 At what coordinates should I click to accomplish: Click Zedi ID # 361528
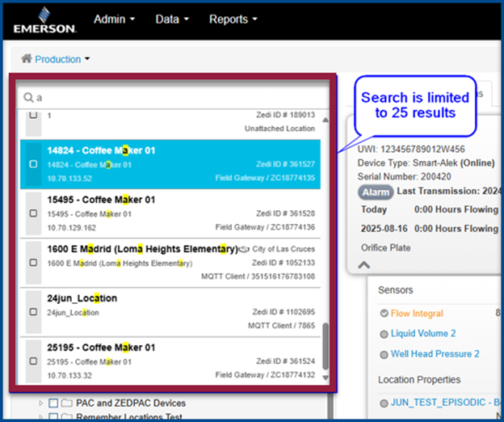click(285, 213)
